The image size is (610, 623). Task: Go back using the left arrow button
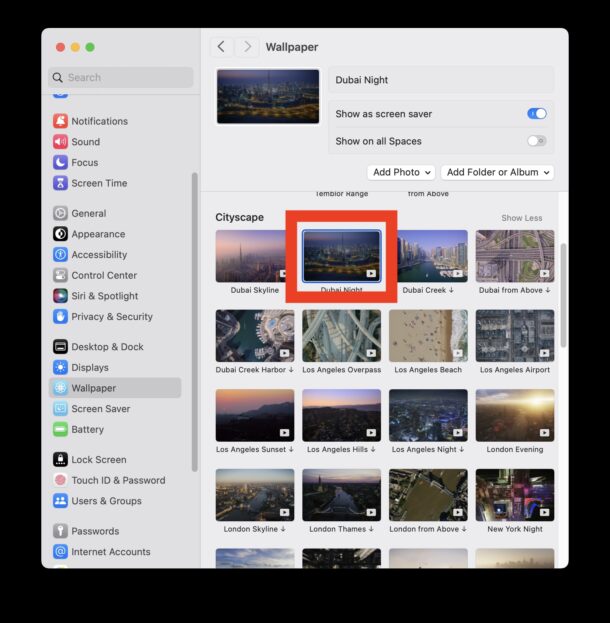[x=221, y=47]
